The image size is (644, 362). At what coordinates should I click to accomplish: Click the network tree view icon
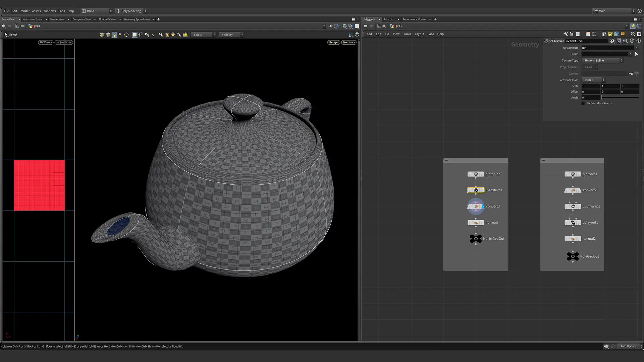(572, 34)
